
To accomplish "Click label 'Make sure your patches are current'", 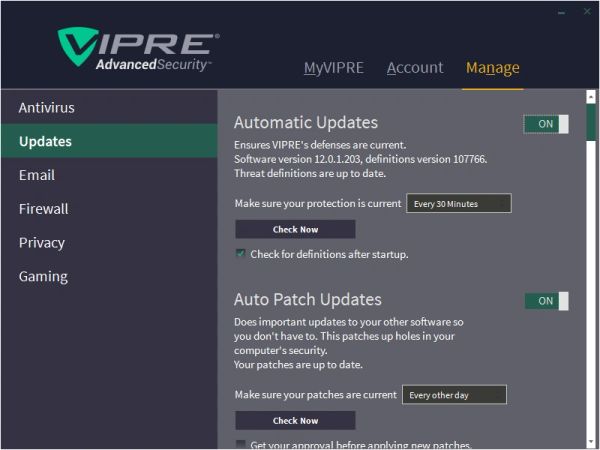I will [x=316, y=395].
